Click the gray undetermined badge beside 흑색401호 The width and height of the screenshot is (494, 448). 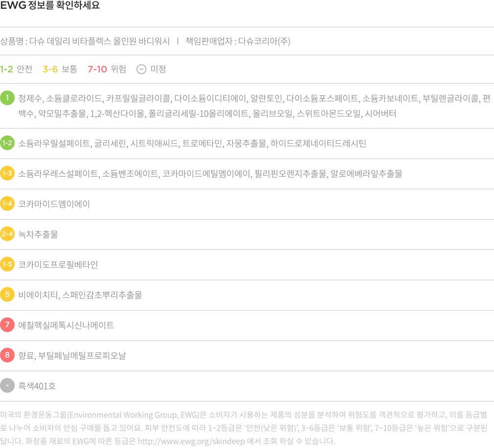click(7, 385)
